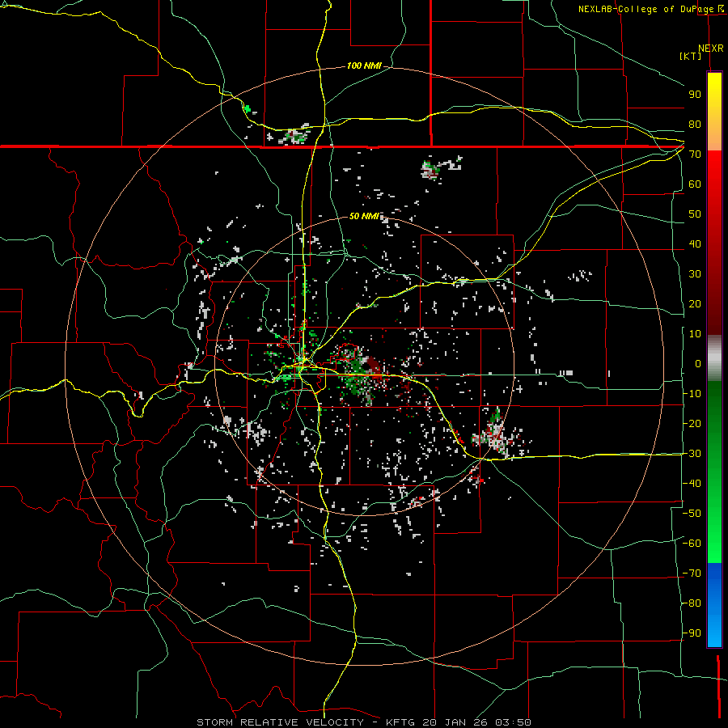Click the positive 50 value on velocity scale
This screenshot has height=728, width=728.
[x=695, y=214]
